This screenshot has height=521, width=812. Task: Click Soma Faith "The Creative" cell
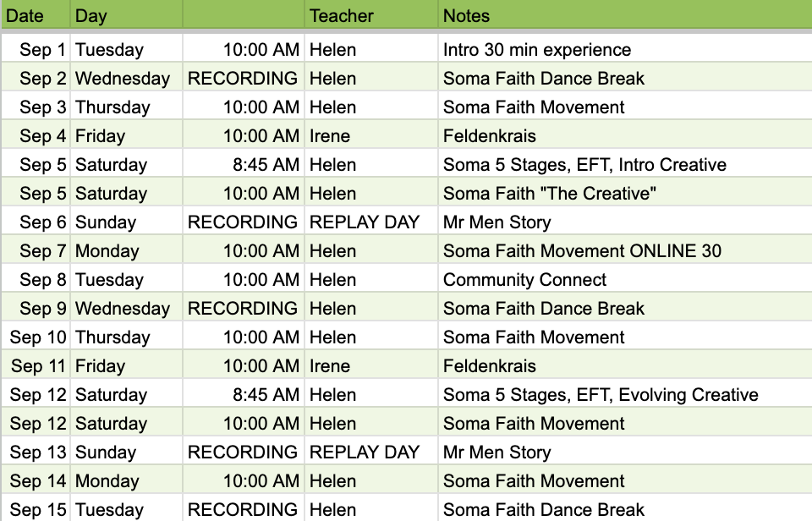[x=625, y=193]
